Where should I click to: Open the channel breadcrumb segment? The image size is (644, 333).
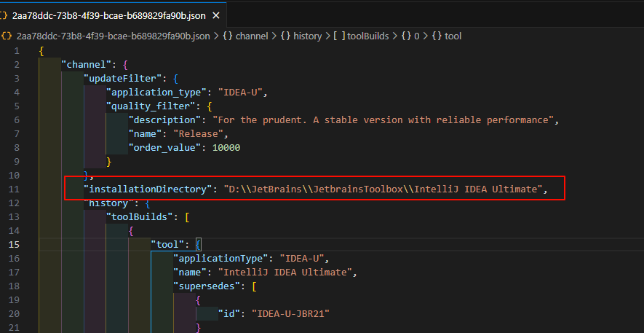245,36
